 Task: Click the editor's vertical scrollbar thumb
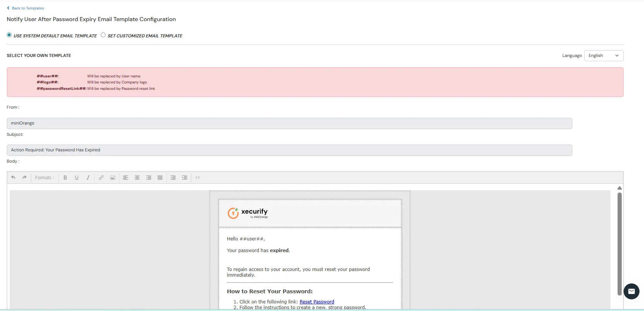619,244
